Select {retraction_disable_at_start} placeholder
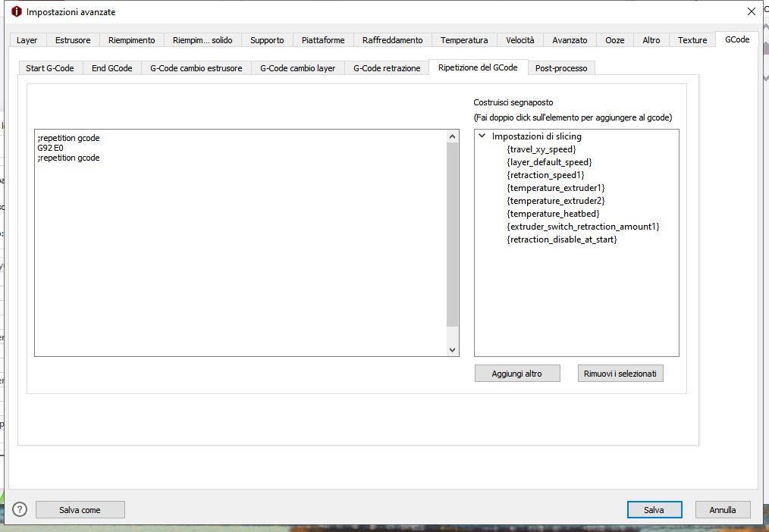 pos(561,239)
